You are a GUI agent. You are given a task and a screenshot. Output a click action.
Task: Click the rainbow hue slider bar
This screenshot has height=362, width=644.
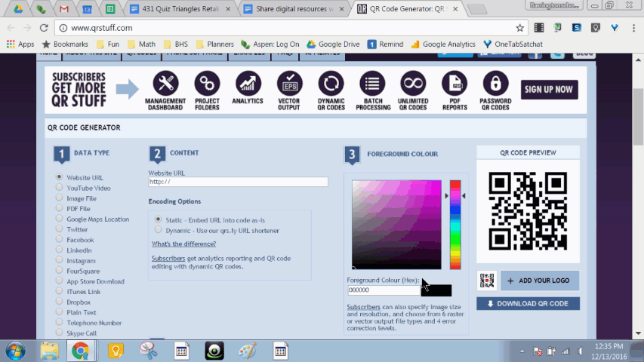[x=455, y=225]
